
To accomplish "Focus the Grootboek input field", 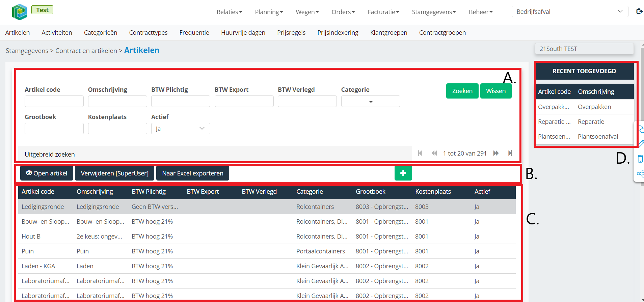I will click(x=54, y=129).
